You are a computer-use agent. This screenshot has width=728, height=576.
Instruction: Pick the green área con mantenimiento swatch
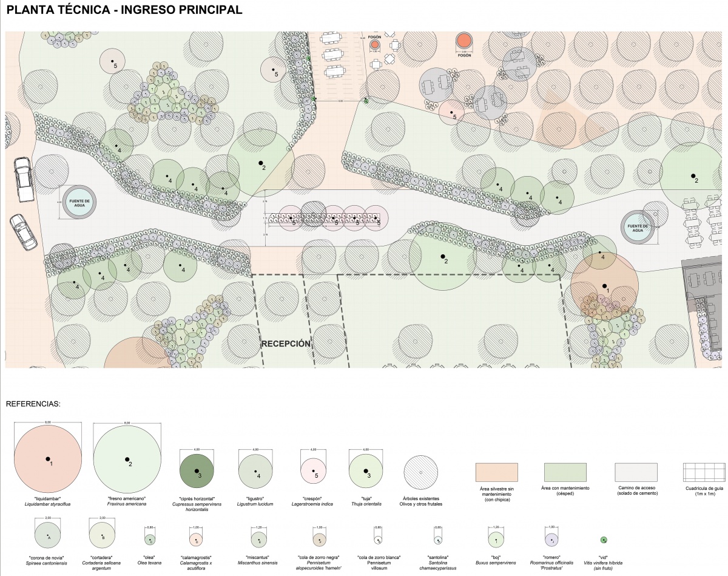(x=565, y=472)
